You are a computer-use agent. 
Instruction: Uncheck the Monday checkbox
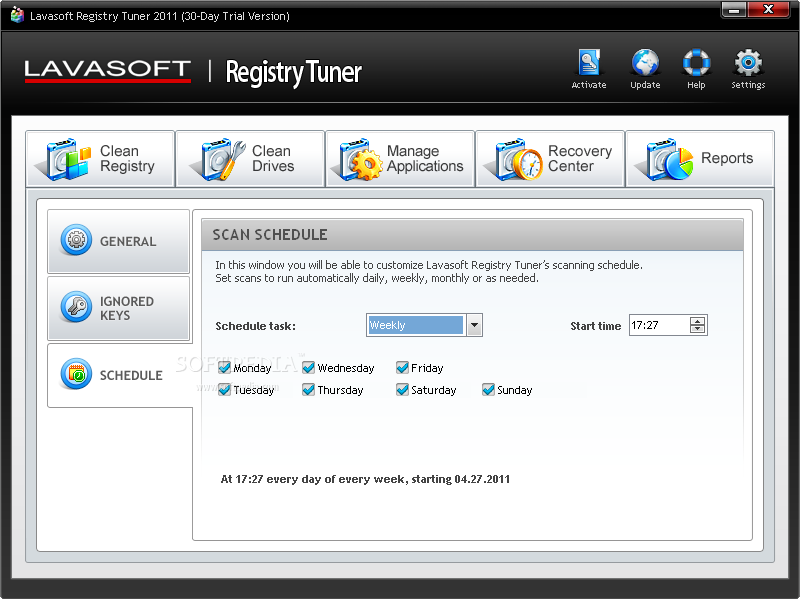(x=224, y=367)
